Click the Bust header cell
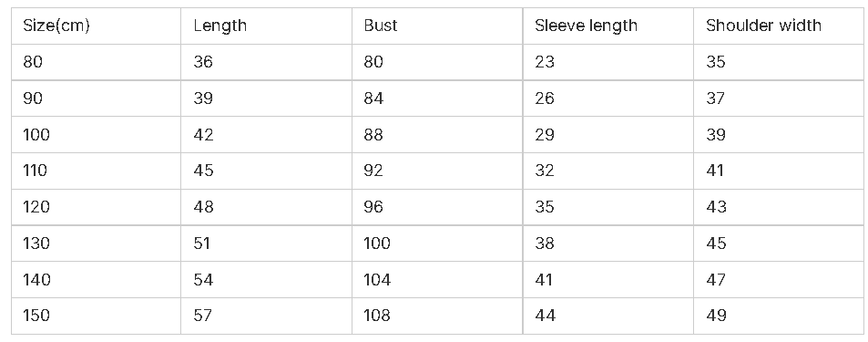 pyautogui.click(x=437, y=26)
